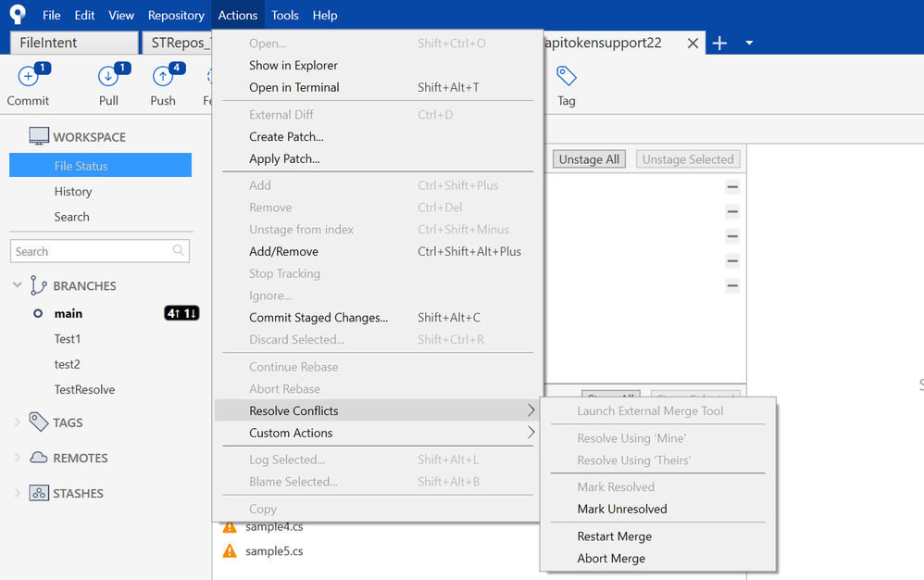924x580 pixels.
Task: Click the Pull toolbar icon
Action: point(108,77)
